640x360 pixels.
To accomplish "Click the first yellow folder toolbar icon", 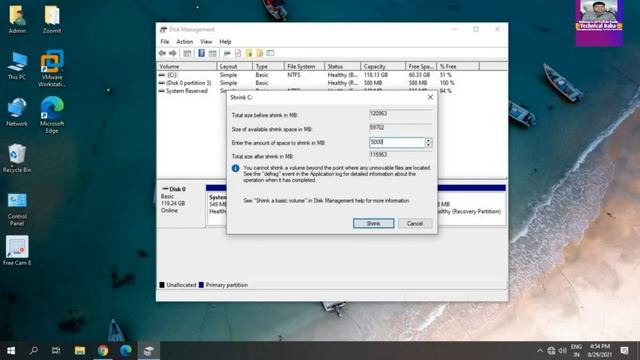I will pyautogui.click(x=249, y=53).
